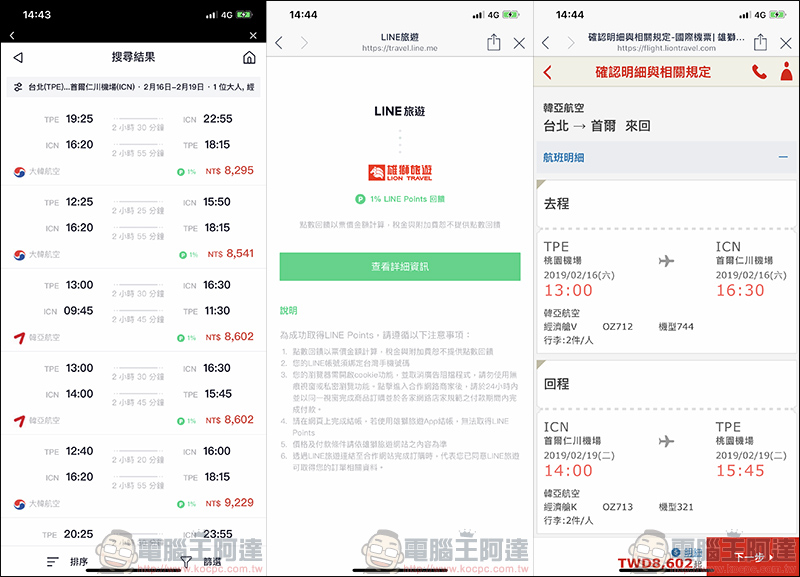The image size is (800, 577).
Task: Open the home icon on search results
Action: (x=249, y=57)
